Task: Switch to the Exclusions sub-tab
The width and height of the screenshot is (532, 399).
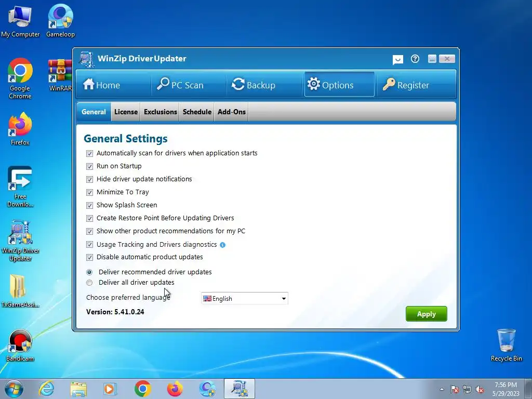Action: click(160, 112)
